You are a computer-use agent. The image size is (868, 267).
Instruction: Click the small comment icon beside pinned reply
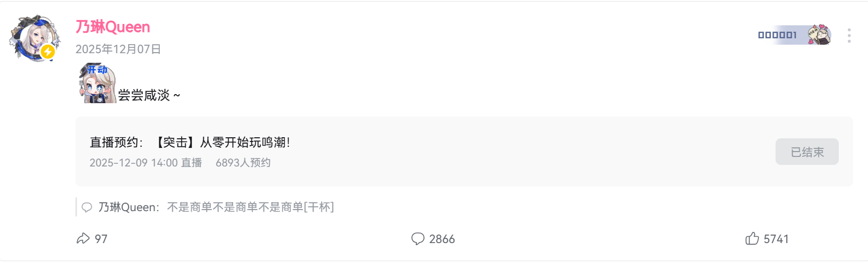pos(87,207)
